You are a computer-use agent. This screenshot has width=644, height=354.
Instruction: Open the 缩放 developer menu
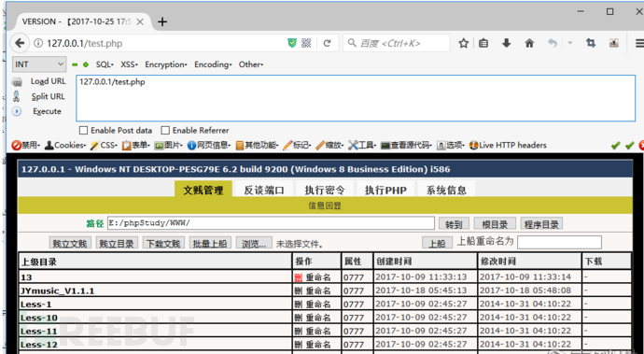click(329, 145)
